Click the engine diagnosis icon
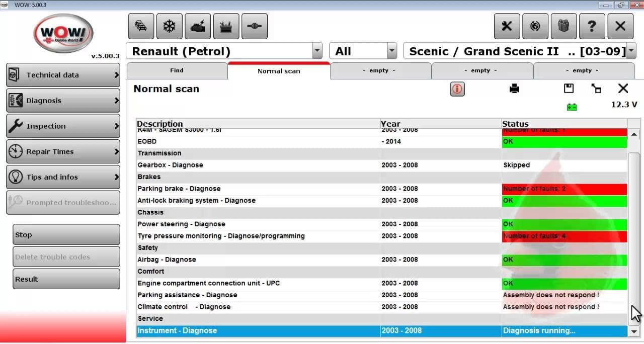 198,26
